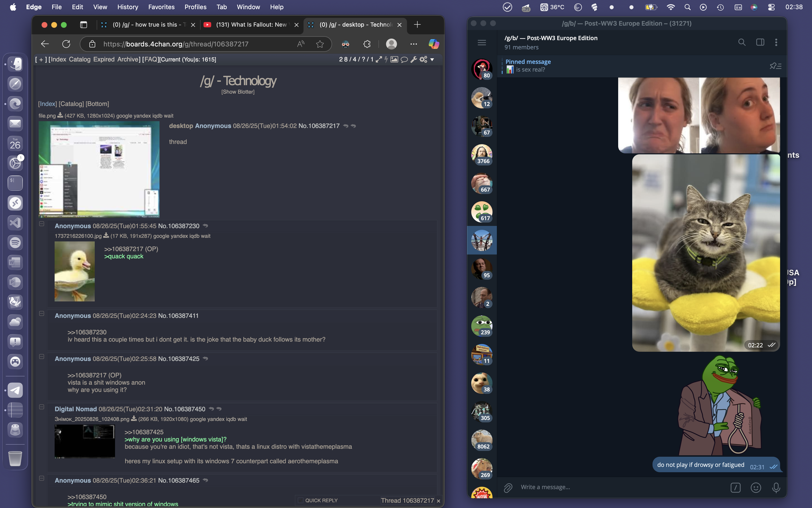Viewport: 812px width, 508px height.
Task: Close the Thread 106387217 quick reply bar
Action: (x=438, y=501)
